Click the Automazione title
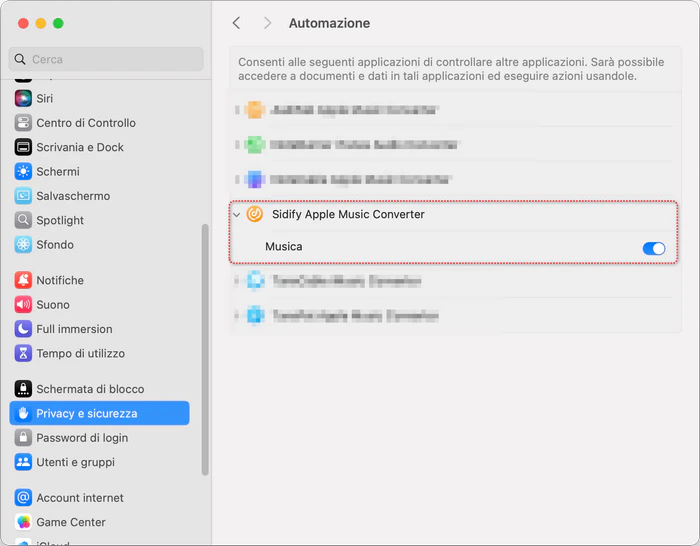 pyautogui.click(x=329, y=23)
